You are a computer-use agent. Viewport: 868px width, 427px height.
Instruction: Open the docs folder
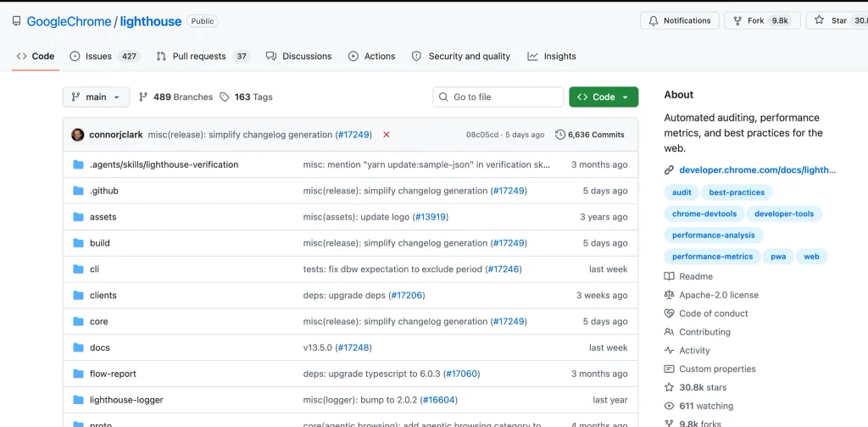[100, 347]
